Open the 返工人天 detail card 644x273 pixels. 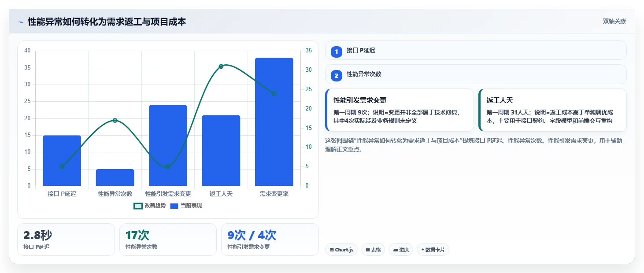[553, 110]
